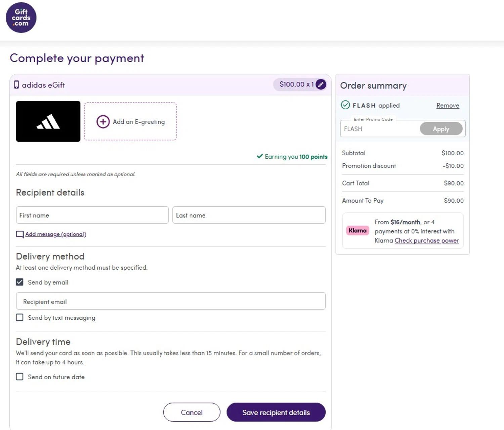Click the Apply promo button
This screenshot has width=504, height=430.
[x=441, y=129]
